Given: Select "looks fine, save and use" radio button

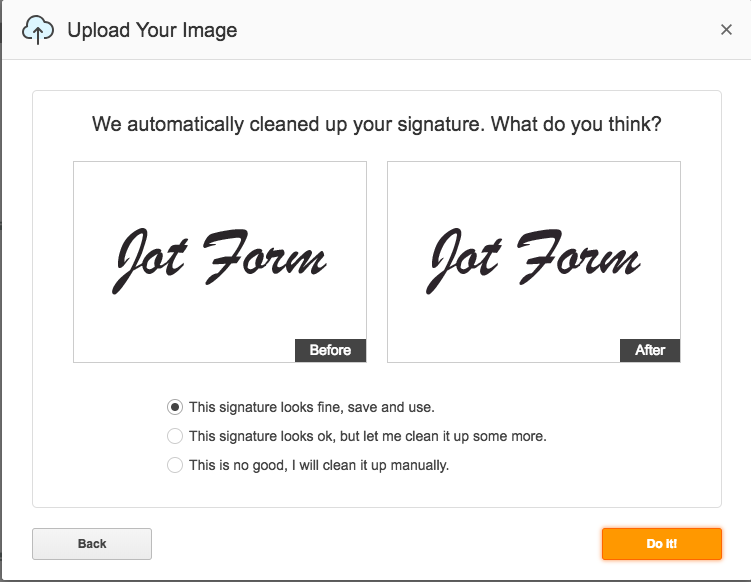Looking at the screenshot, I should point(175,407).
